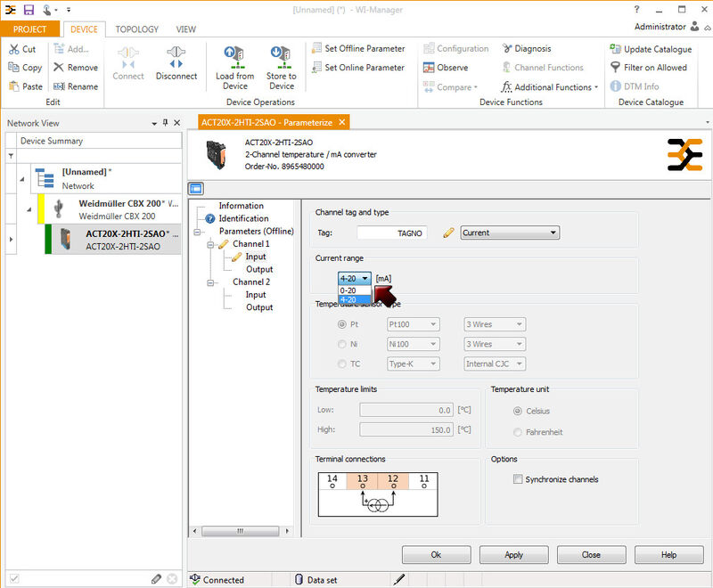Select the Celsius temperature unit
713x588 pixels.
[x=518, y=411]
